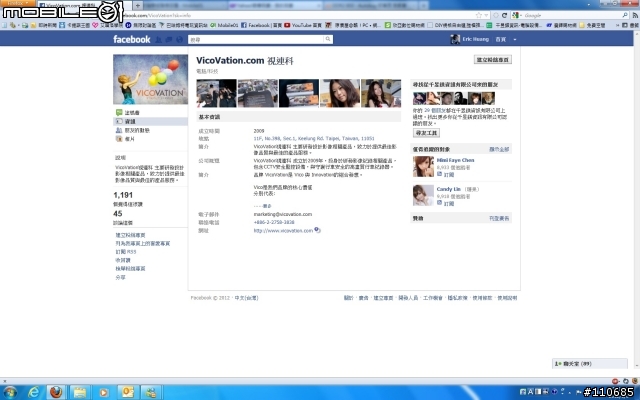640x400 pixels.
Task: Select the highlighted Info (資訊) tab in sidebar
Action: pyautogui.click(x=150, y=121)
